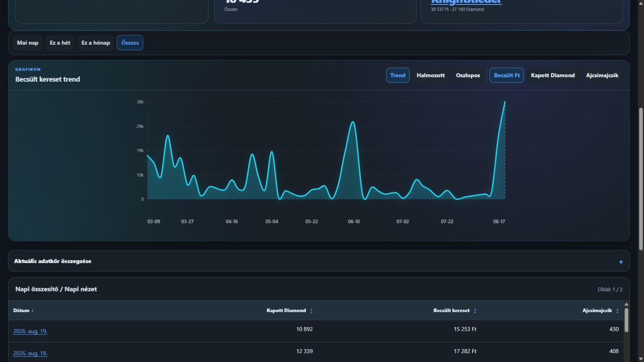Sort by Ajcsimajcsik column arrow icon
This screenshot has width=644, height=362.
coord(617,311)
